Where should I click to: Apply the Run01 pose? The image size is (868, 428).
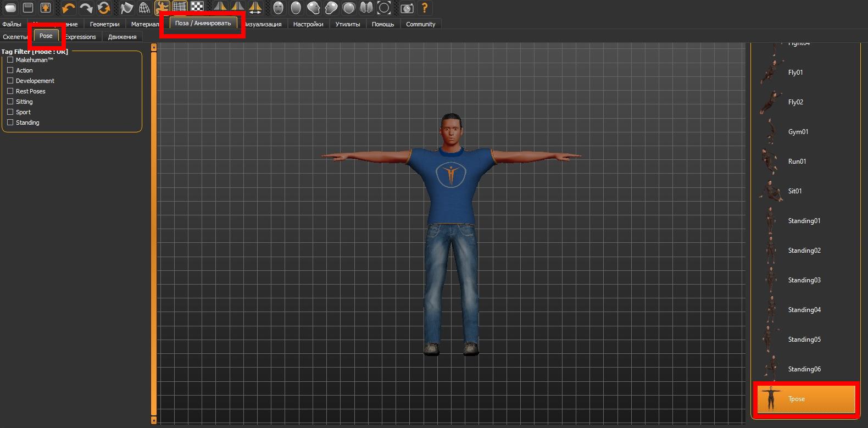tap(805, 162)
